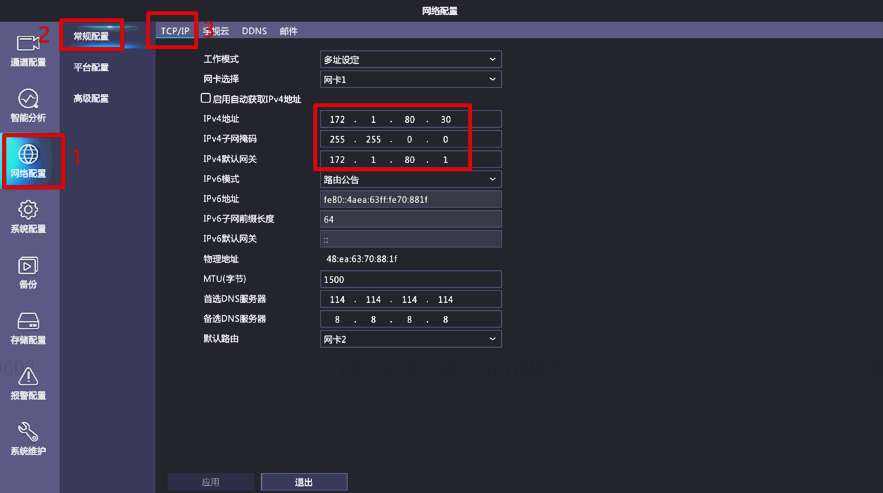Expand 工作模式 dropdown showing 多址设定
Screen dimensions: 883x493
tap(411, 59)
